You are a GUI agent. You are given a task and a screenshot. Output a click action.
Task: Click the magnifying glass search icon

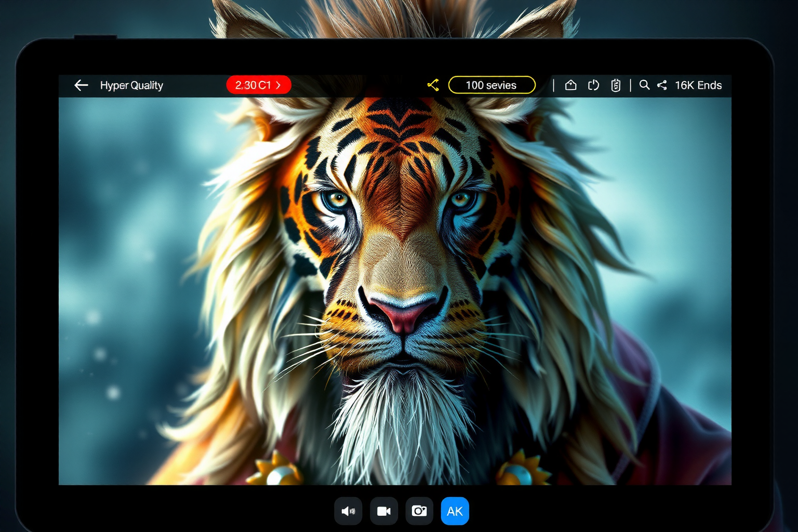[644, 85]
